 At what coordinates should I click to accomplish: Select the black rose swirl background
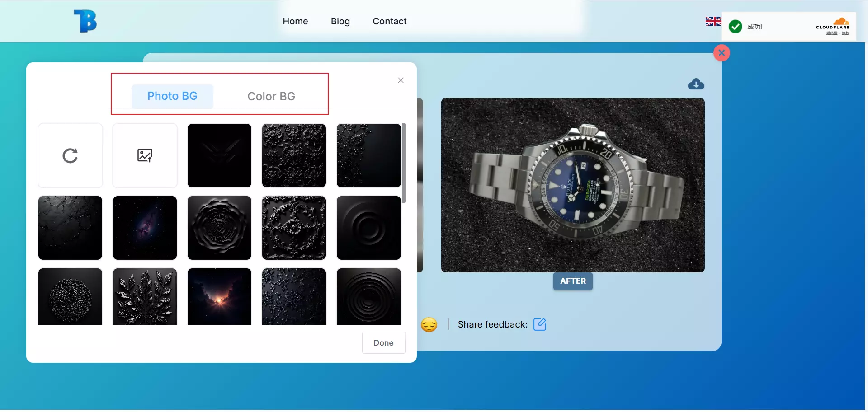pos(219,228)
